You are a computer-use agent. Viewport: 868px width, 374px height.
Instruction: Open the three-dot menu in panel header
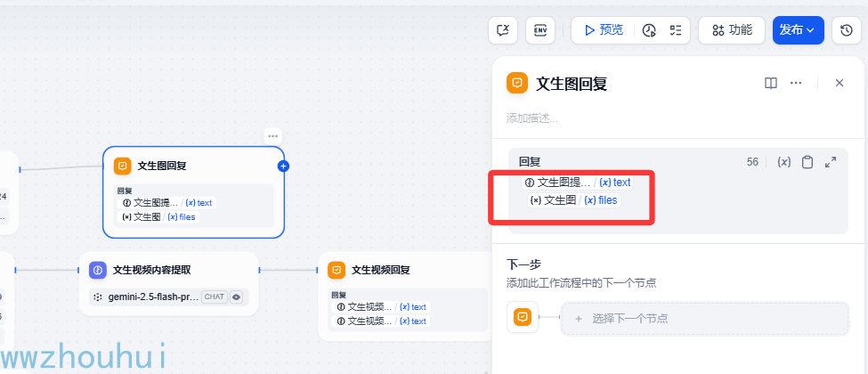tap(796, 83)
